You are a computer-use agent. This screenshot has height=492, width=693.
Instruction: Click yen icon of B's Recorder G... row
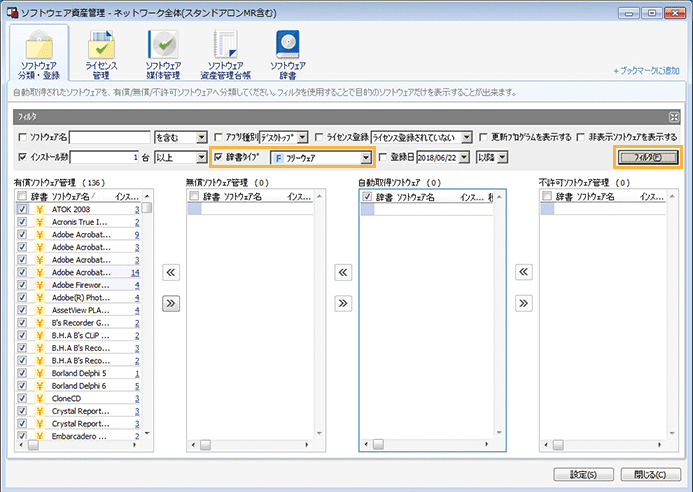click(40, 323)
